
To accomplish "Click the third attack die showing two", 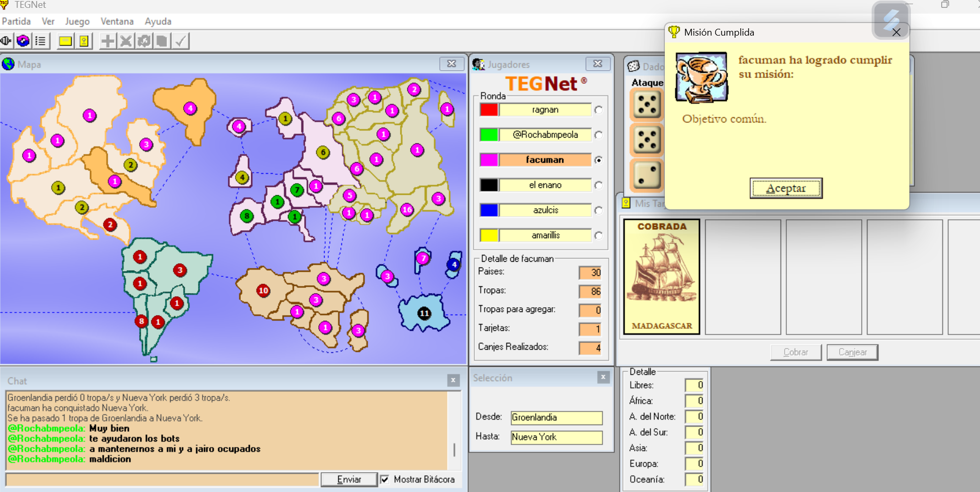I will point(647,175).
